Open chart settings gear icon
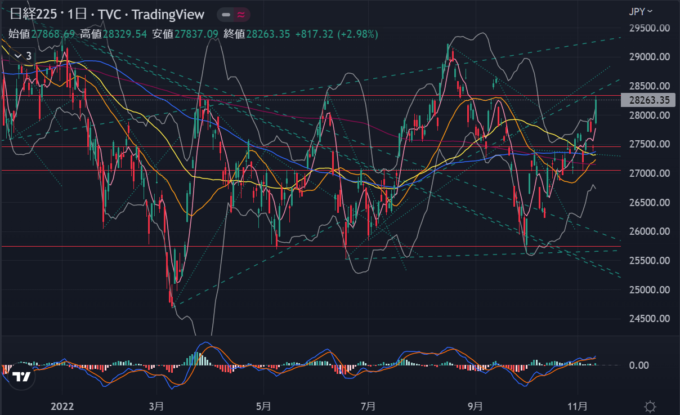The image size is (680, 415). (651, 406)
